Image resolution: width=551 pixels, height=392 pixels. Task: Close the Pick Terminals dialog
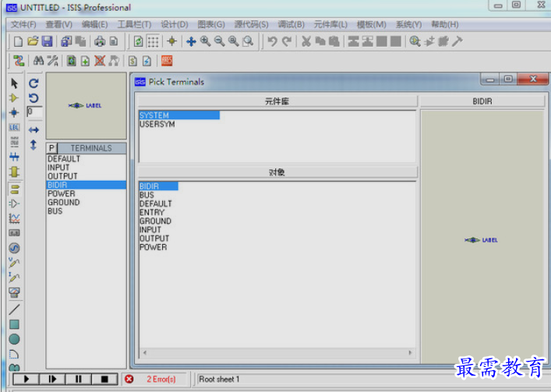click(x=533, y=79)
